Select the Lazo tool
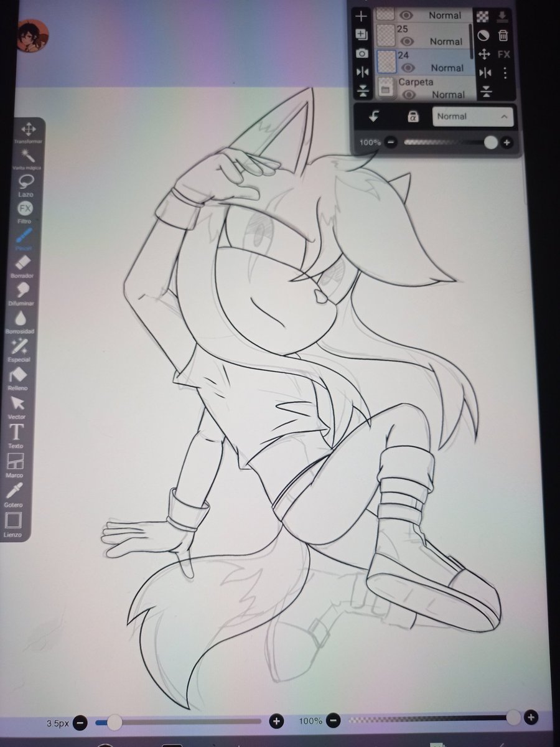The image size is (560, 747). [x=27, y=185]
